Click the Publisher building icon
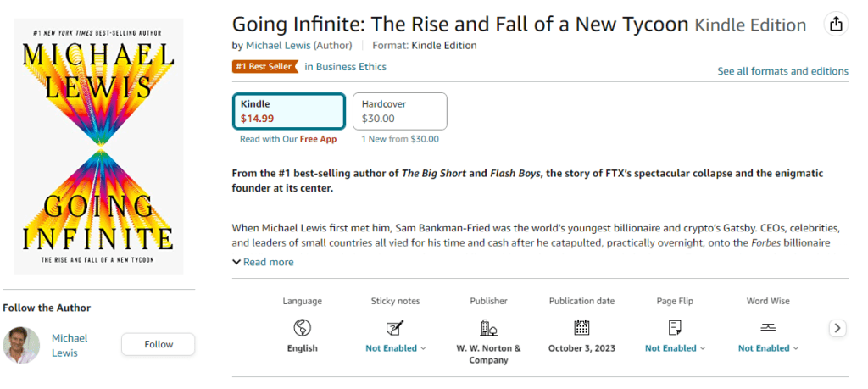The image size is (868, 389). [x=488, y=327]
